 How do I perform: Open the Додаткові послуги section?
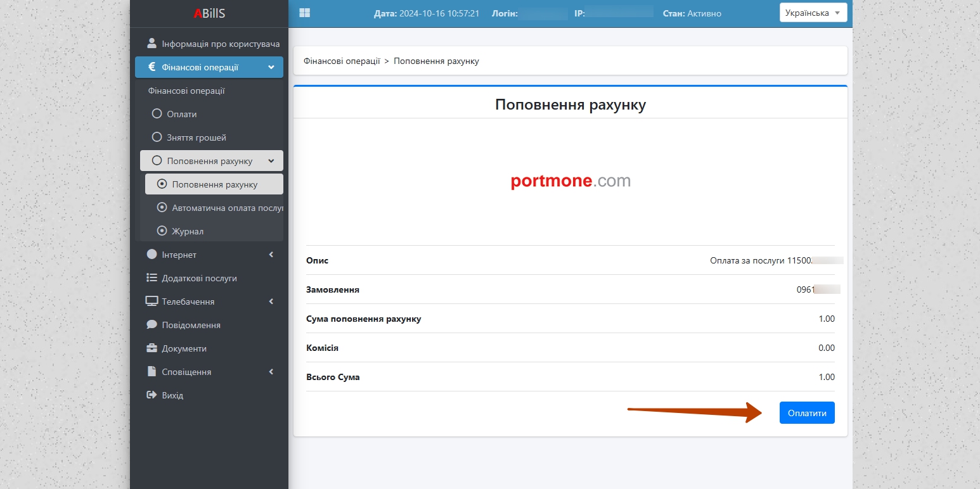click(x=209, y=278)
